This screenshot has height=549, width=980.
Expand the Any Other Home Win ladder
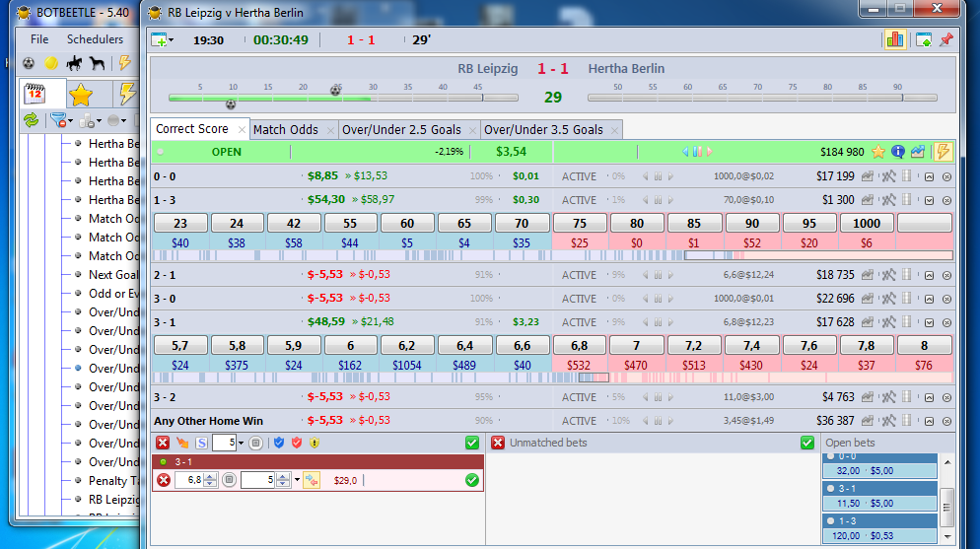(929, 422)
